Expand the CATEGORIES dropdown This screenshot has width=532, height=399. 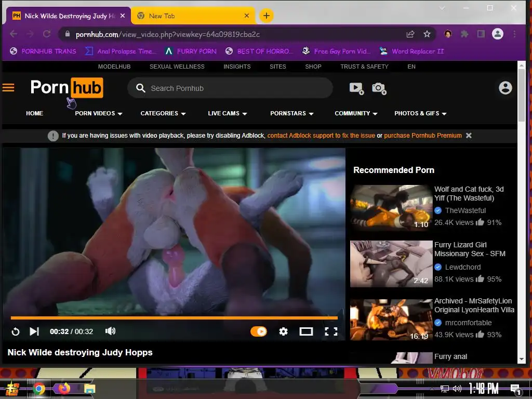pos(163,113)
